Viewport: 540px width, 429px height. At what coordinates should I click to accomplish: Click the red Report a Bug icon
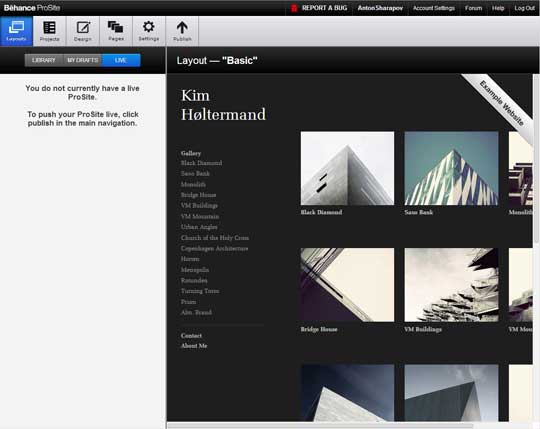coord(294,8)
